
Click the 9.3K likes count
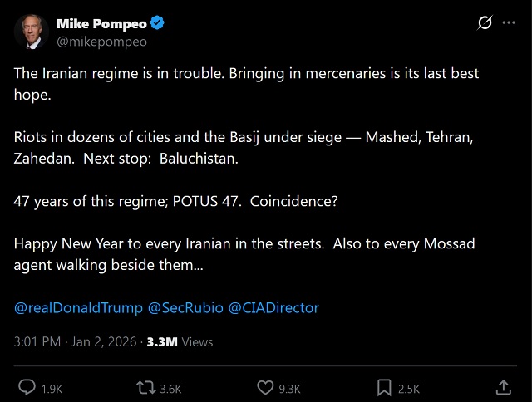point(290,389)
